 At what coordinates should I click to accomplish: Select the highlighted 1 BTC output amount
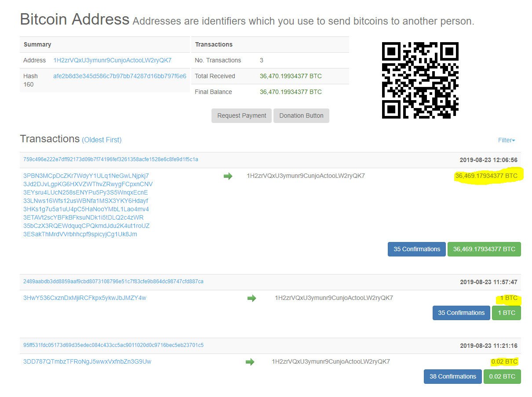click(x=509, y=298)
